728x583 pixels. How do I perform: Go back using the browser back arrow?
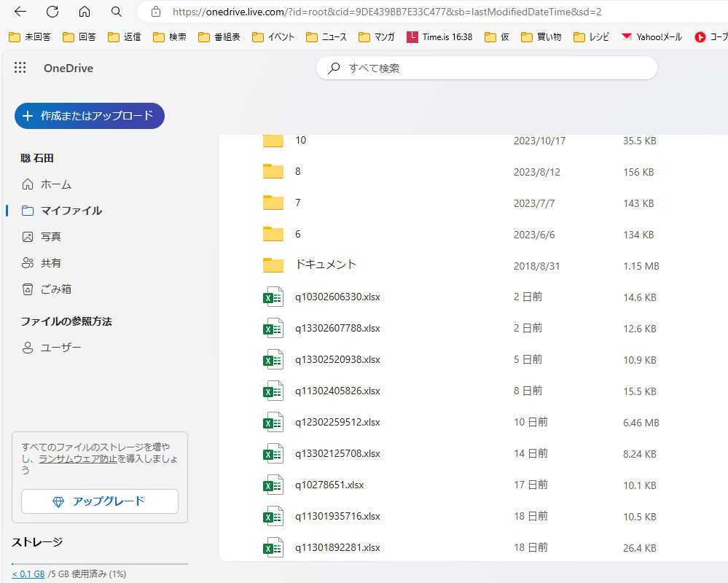20,12
